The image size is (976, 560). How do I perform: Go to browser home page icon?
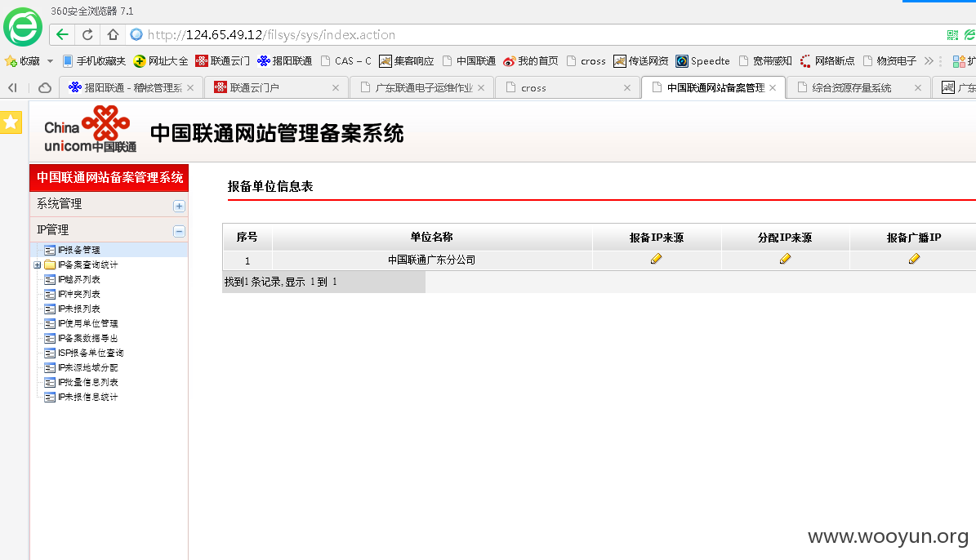pos(113,35)
